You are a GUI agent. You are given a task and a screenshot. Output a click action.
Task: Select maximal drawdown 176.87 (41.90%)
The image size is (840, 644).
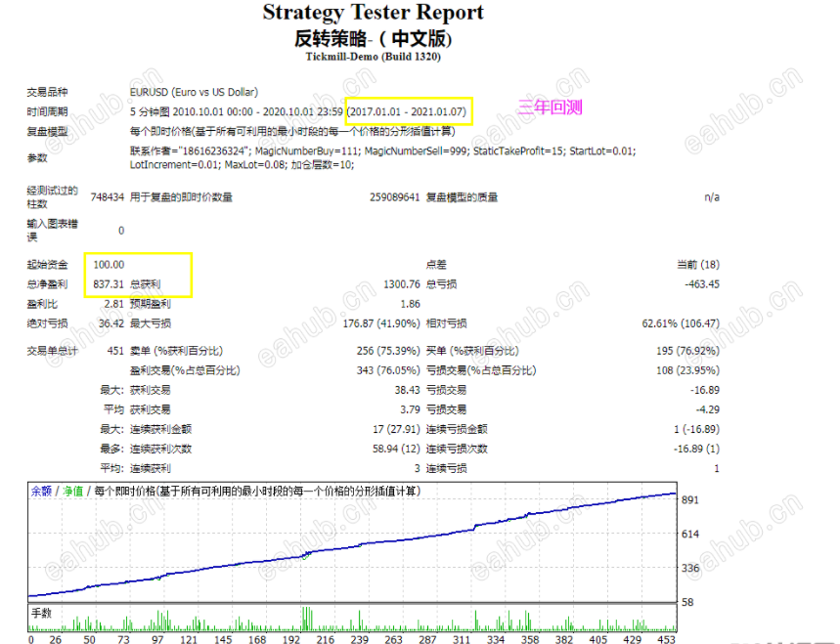click(x=381, y=323)
